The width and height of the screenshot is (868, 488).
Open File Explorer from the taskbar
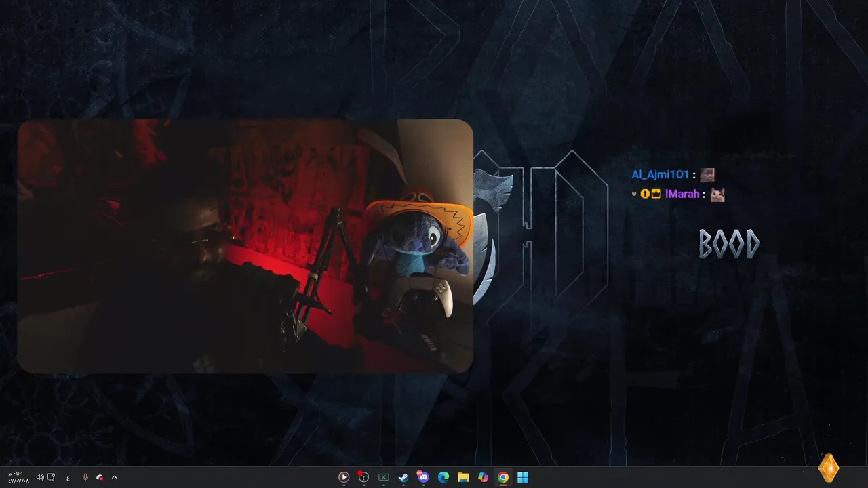coord(463,477)
